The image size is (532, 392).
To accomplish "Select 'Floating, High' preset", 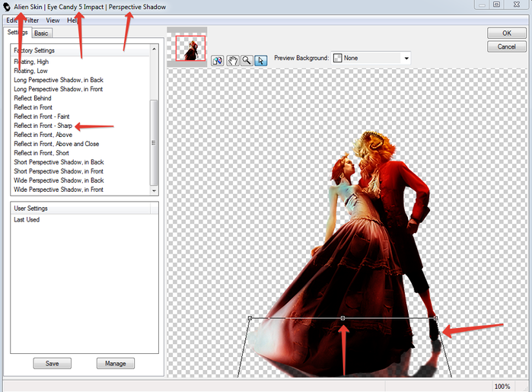I will (x=31, y=62).
